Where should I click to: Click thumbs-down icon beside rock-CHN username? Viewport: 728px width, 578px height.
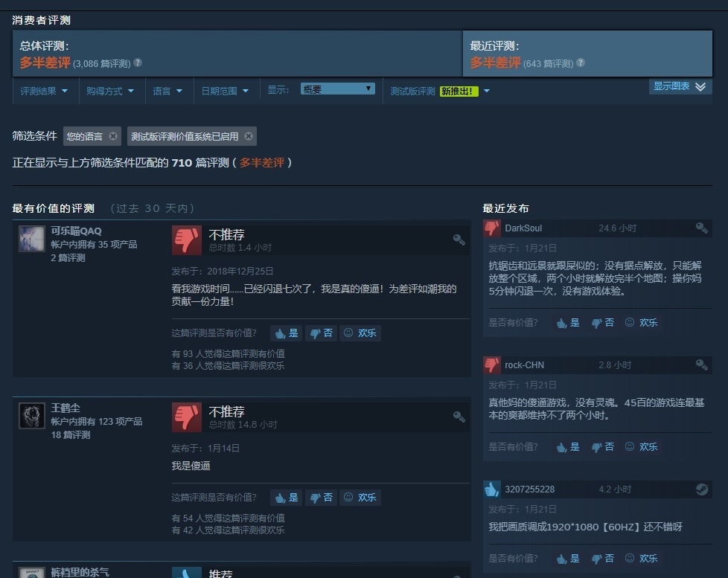492,365
